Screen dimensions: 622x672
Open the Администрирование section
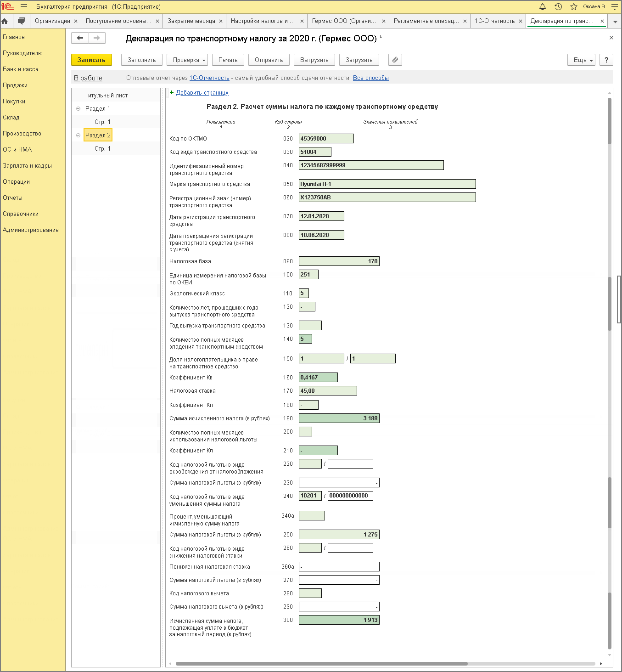pyautogui.click(x=31, y=230)
